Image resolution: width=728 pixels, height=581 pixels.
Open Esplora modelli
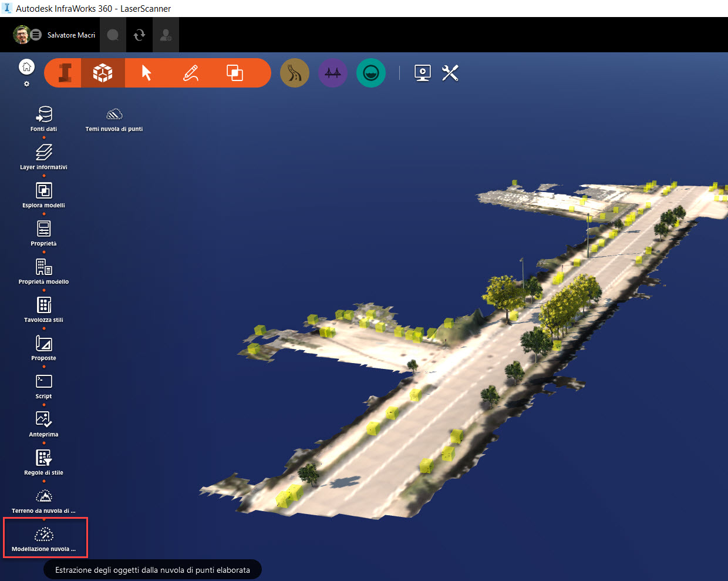(x=43, y=190)
